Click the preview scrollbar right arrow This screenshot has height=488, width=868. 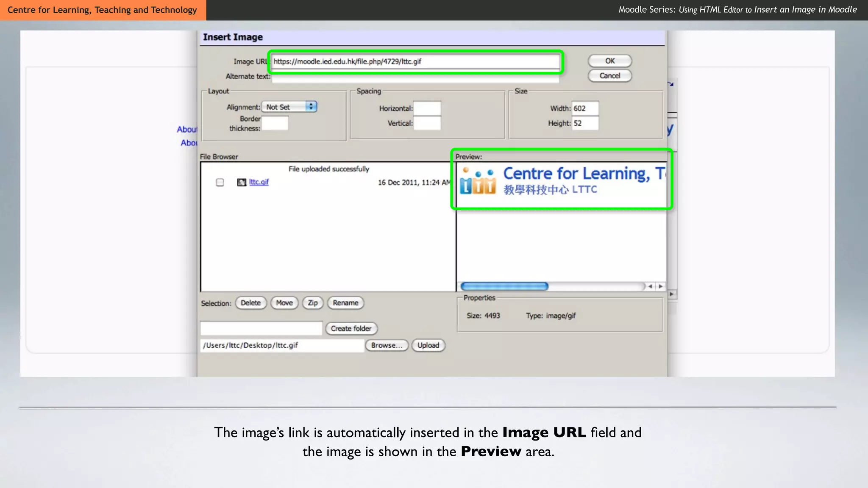coord(660,286)
